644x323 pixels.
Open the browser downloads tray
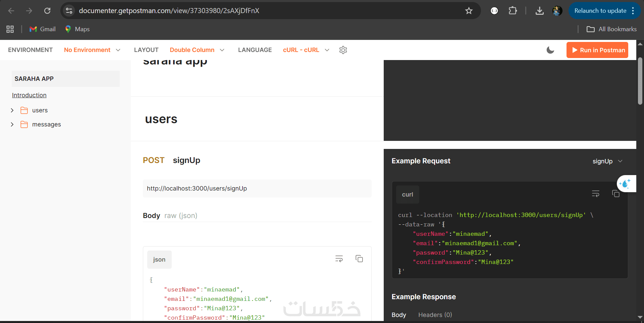click(x=539, y=11)
